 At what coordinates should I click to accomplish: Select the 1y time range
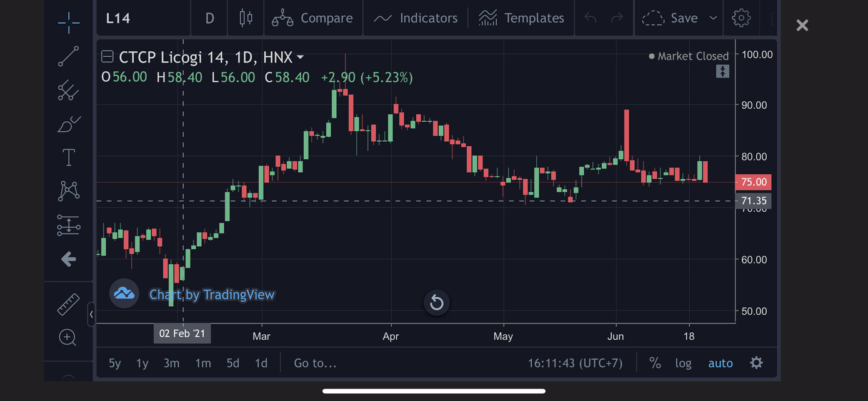142,363
